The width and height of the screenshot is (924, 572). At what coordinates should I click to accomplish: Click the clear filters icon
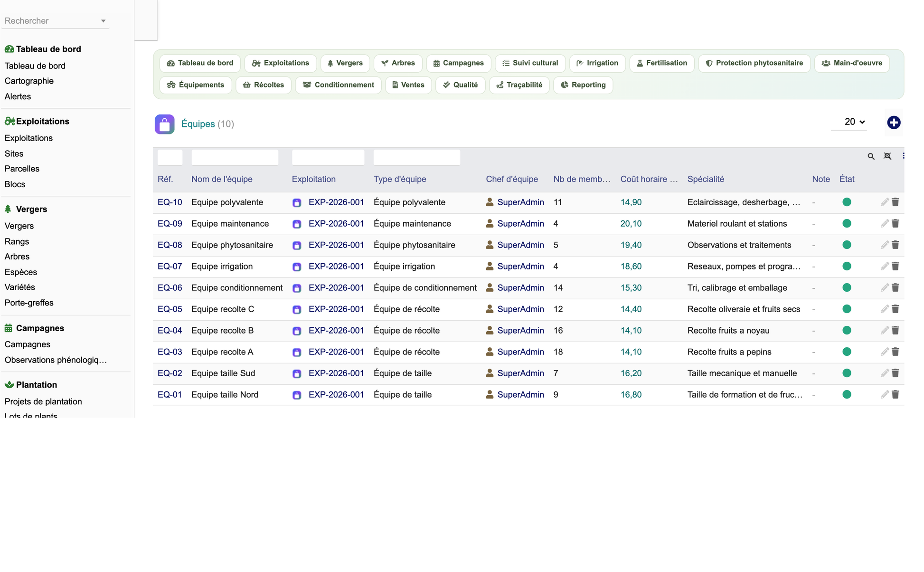887,156
